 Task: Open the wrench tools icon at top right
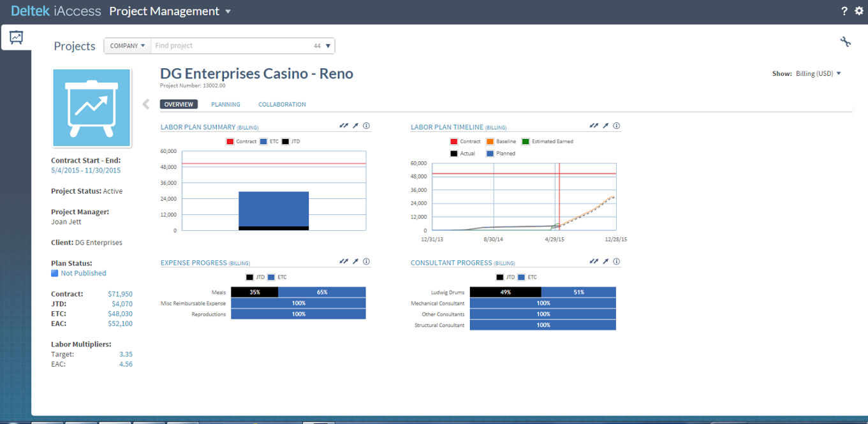pyautogui.click(x=845, y=42)
